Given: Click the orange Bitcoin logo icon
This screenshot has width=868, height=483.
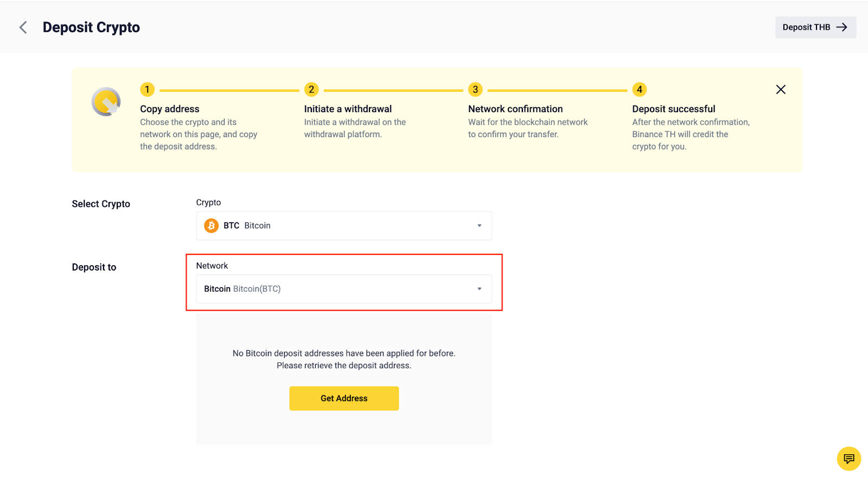Looking at the screenshot, I should (211, 226).
